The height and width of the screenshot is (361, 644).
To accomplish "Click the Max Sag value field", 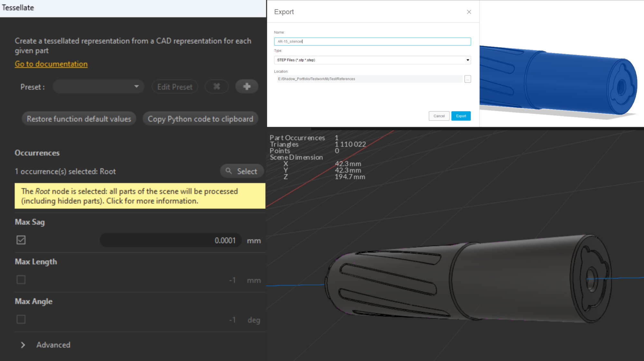I will [171, 240].
